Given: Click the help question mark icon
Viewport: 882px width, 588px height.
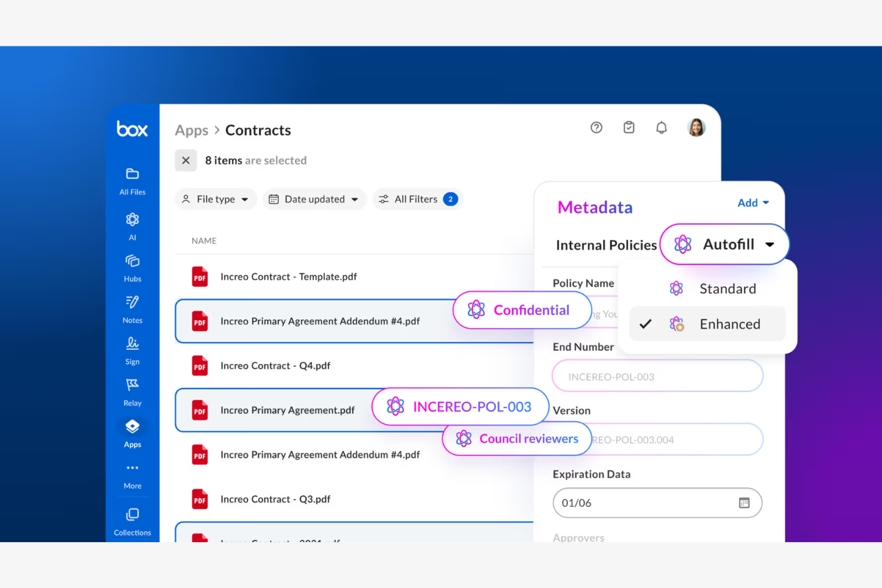Looking at the screenshot, I should click(x=596, y=127).
